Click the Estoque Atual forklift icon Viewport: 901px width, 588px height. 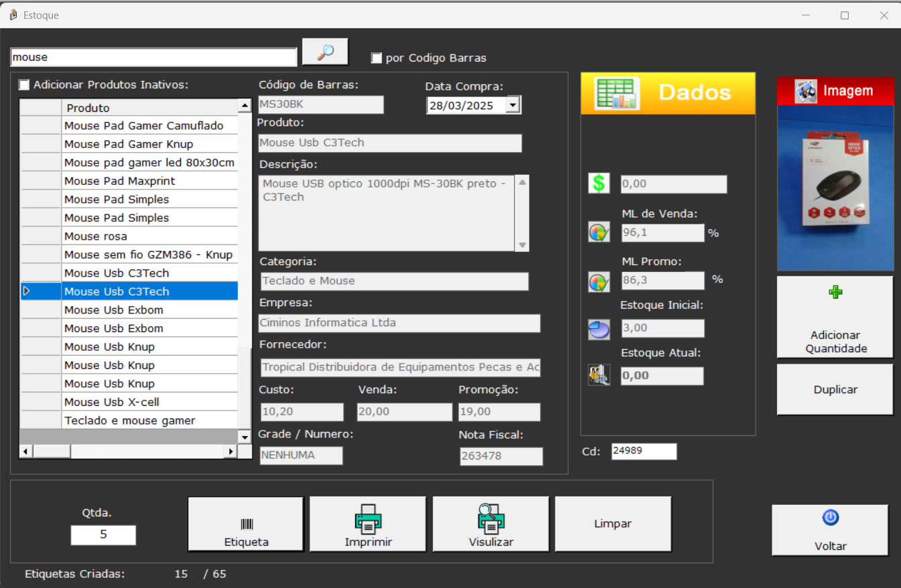pyautogui.click(x=599, y=375)
